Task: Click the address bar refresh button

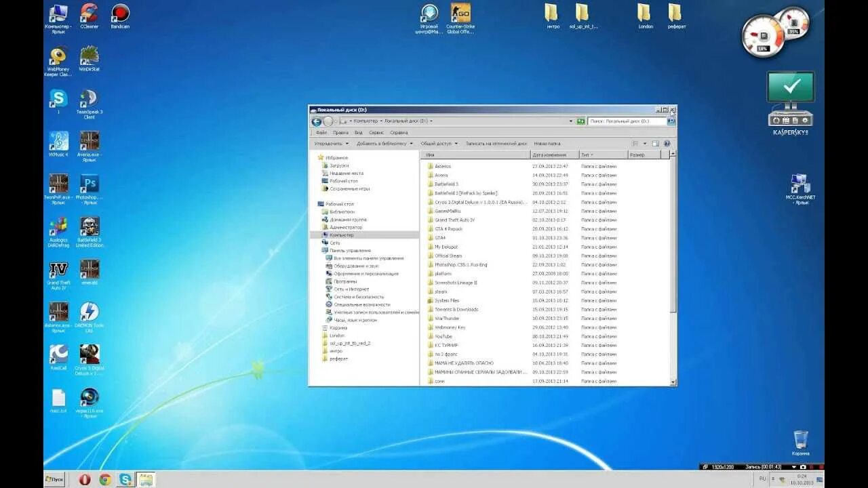Action: (581, 121)
